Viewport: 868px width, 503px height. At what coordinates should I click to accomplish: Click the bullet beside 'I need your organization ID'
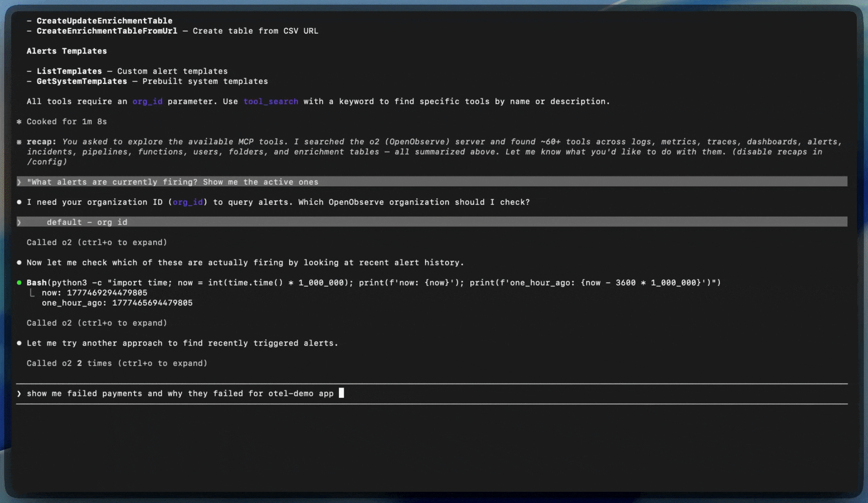pyautogui.click(x=19, y=202)
